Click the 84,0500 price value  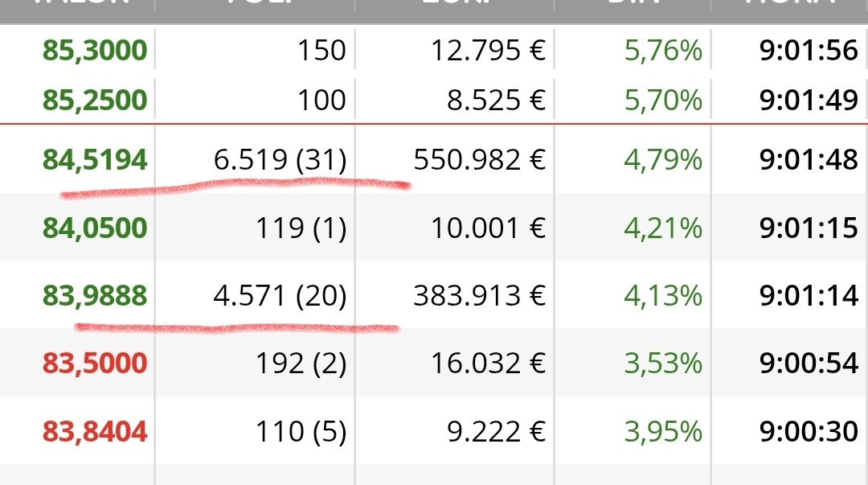coord(95,228)
